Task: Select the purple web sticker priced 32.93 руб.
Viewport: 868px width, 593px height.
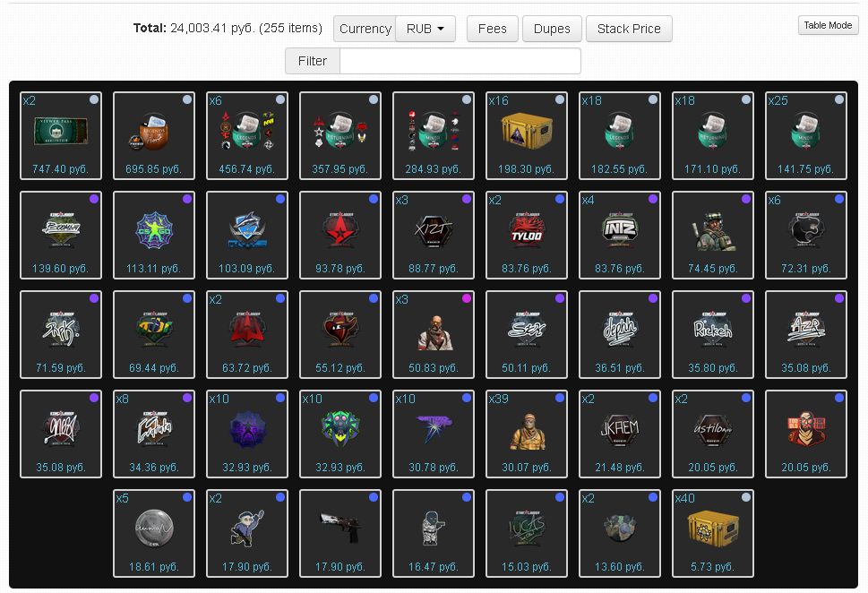Action: tap(247, 434)
